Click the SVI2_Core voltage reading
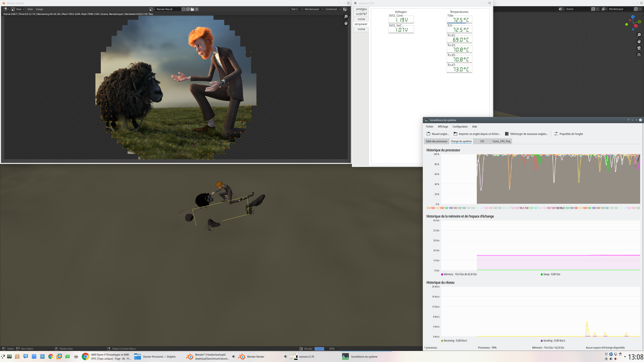Viewport: 644px width, 362px height. tap(401, 20)
